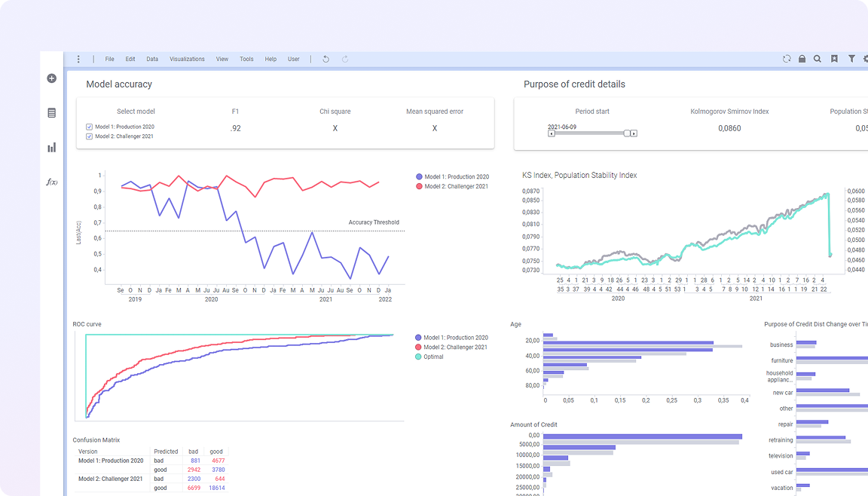Open the data table panel in the sidebar
The width and height of the screenshot is (868, 496).
[51, 113]
